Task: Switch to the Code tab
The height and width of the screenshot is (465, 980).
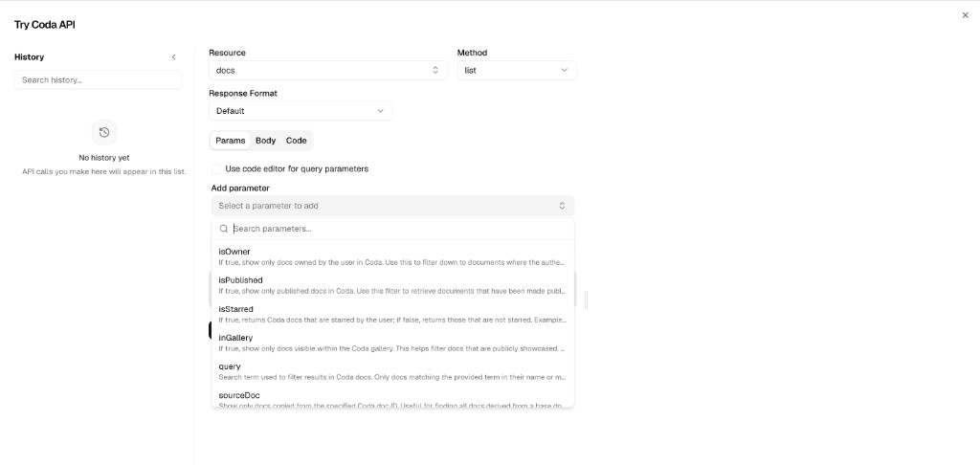Action: [x=297, y=141]
